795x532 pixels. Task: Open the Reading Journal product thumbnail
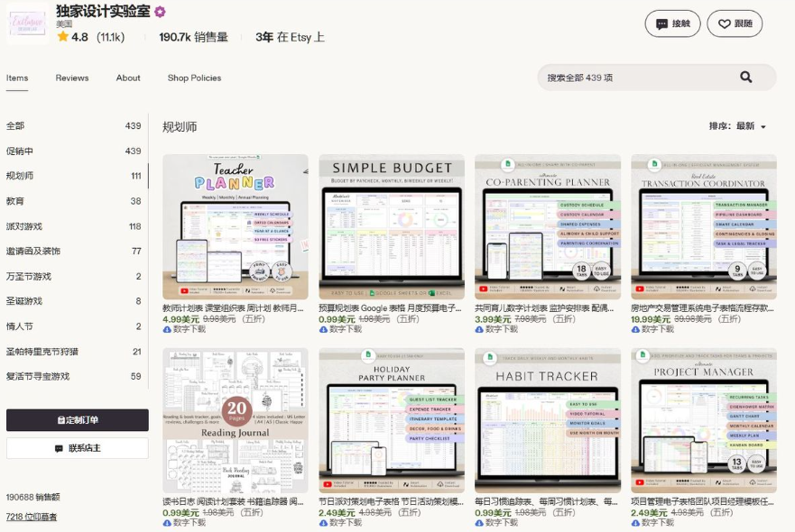tap(236, 420)
